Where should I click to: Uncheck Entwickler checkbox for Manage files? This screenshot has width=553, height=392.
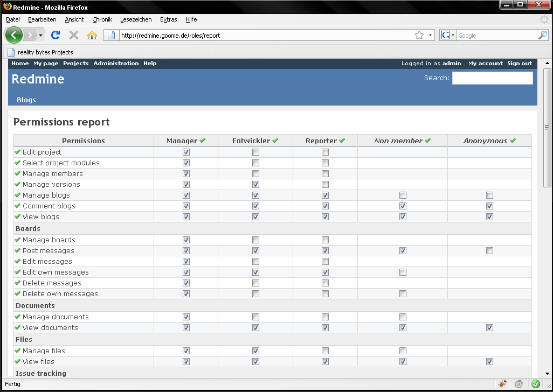[x=255, y=351]
